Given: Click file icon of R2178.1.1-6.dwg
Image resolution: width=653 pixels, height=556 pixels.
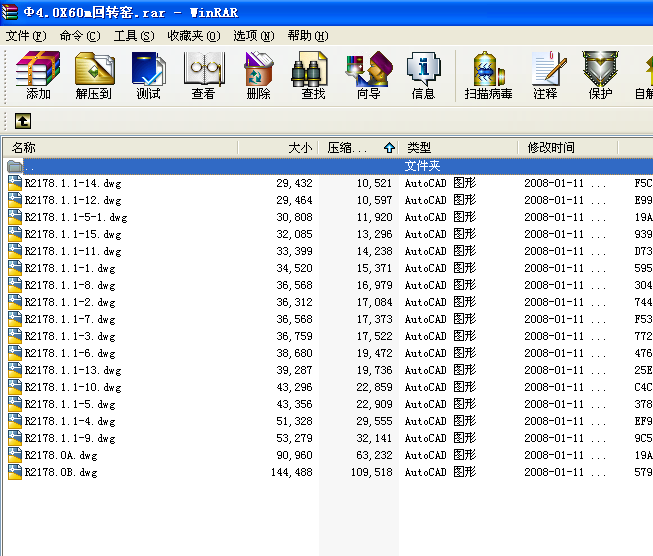Looking at the screenshot, I should click(15, 353).
